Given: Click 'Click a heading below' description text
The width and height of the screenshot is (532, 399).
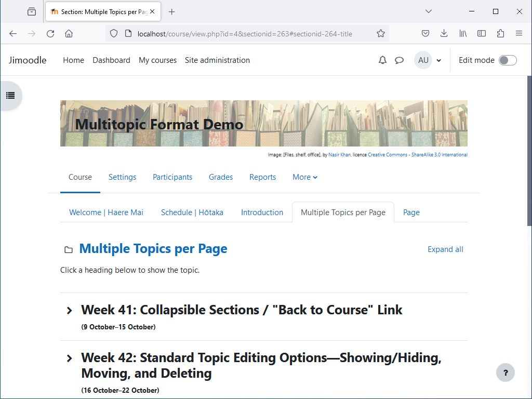Looking at the screenshot, I should pos(130,270).
